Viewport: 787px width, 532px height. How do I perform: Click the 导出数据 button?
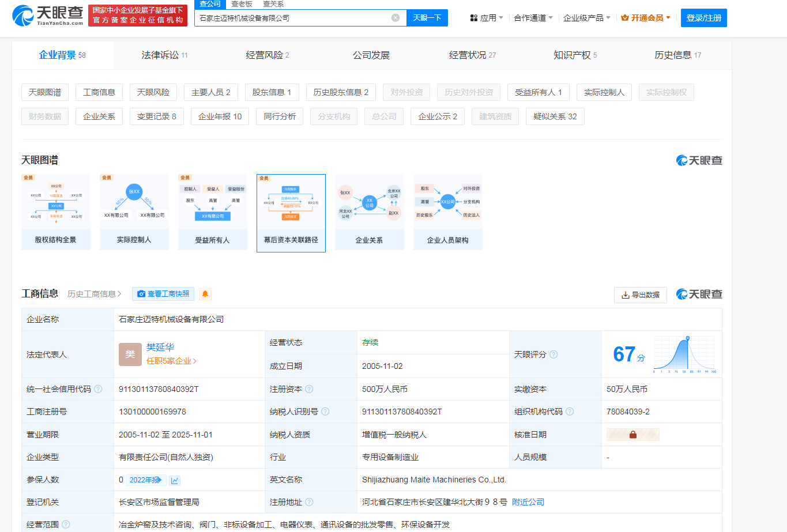pyautogui.click(x=641, y=295)
